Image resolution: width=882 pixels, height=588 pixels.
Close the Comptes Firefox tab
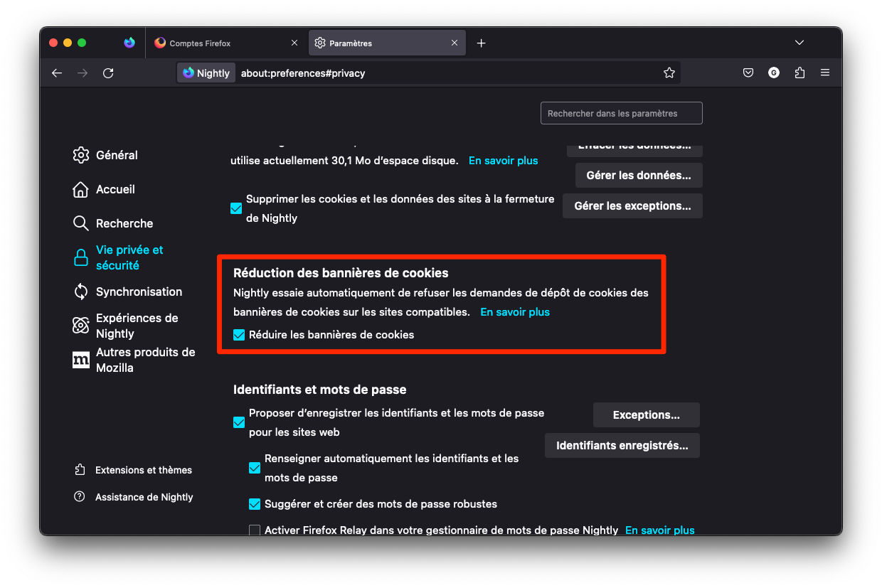294,43
